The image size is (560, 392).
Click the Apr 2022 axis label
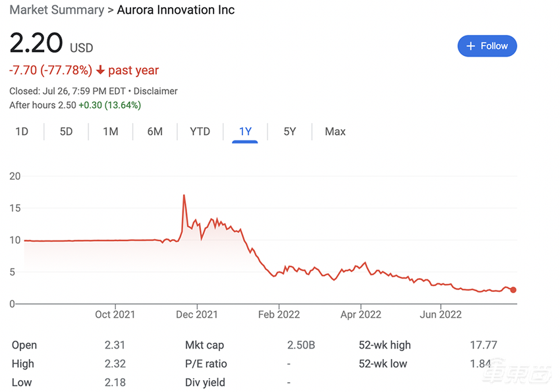361,315
